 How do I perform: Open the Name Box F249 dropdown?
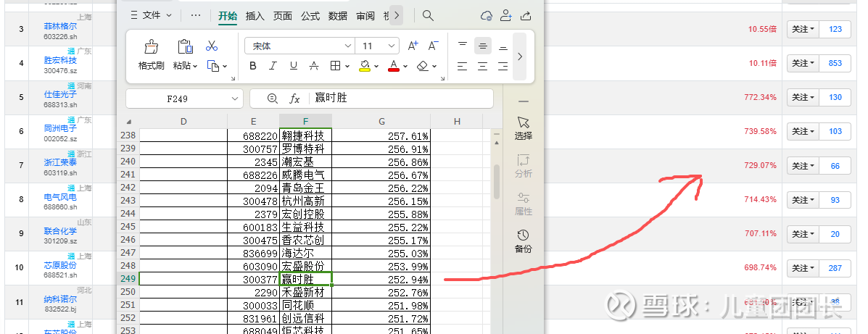234,99
